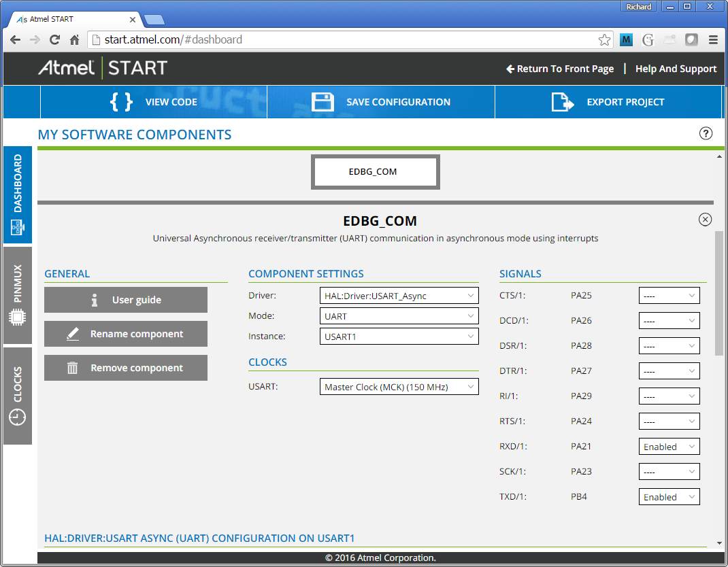
Task: Switch to the DASHBOARD side tab
Action: click(x=18, y=194)
